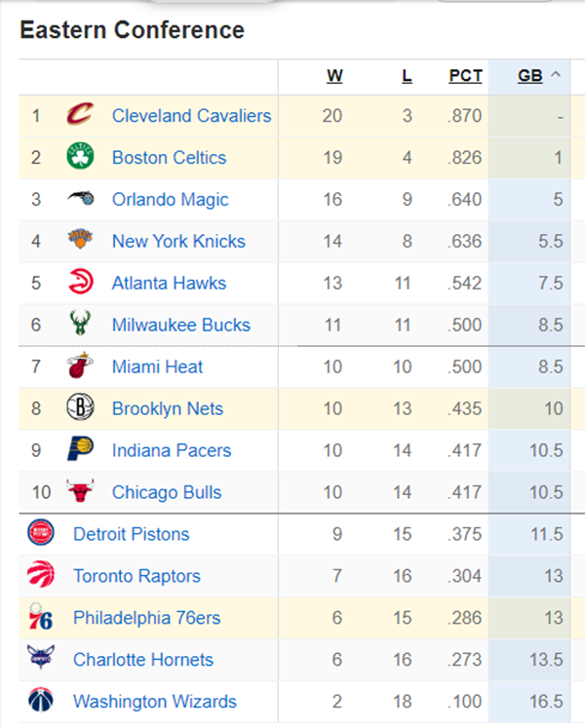
Task: Open Toronto Raptors team link
Action: point(137,576)
